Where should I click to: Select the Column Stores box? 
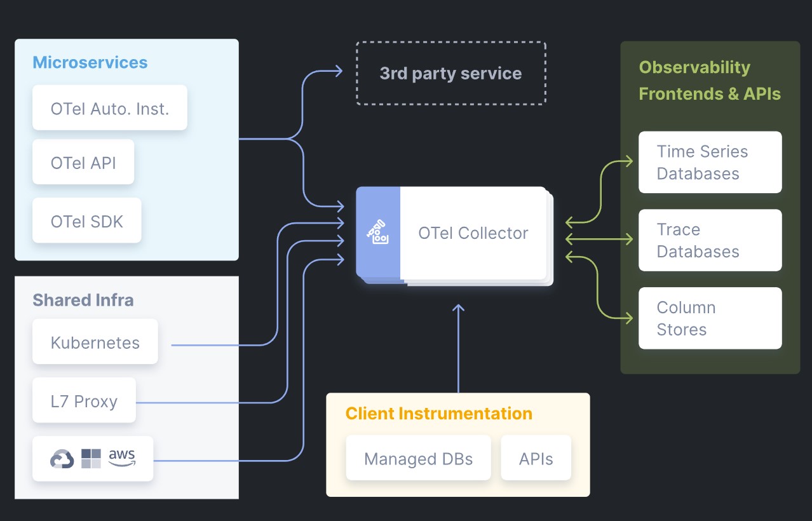point(710,318)
